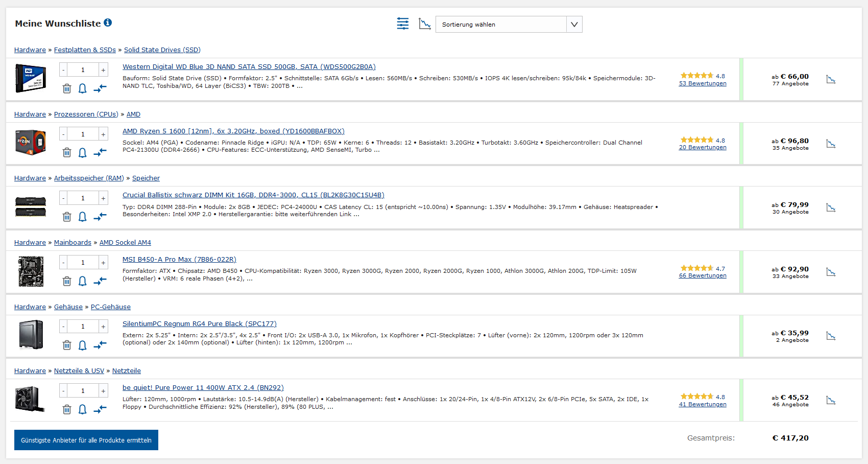The width and height of the screenshot is (868, 464).
Task: Open be quiet! Pure Power 11 400W link
Action: (203, 388)
